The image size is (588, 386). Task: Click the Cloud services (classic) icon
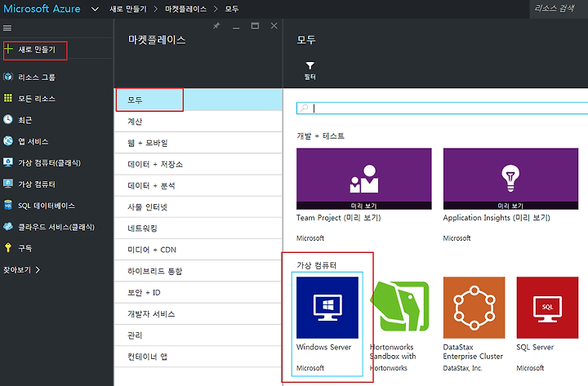click(x=8, y=226)
